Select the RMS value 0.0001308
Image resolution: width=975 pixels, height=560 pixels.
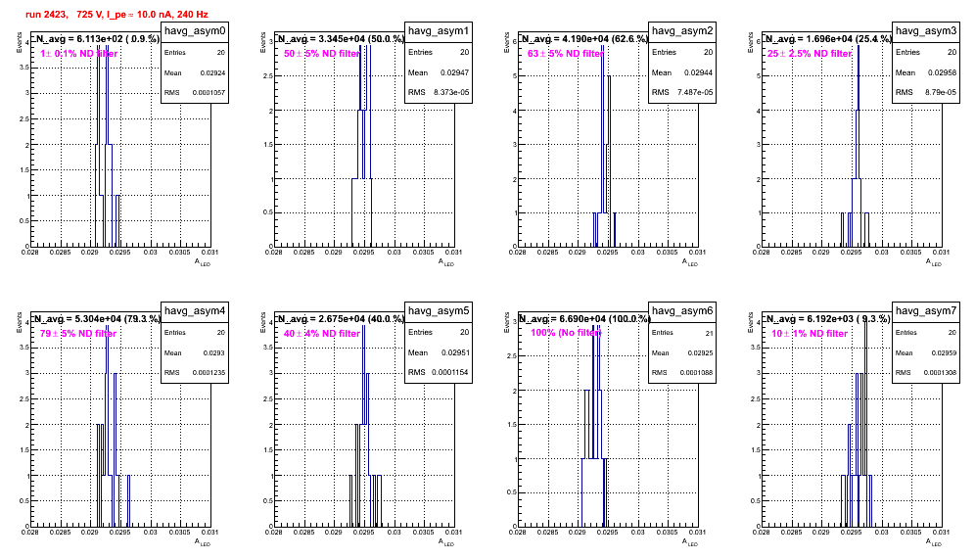[940, 373]
